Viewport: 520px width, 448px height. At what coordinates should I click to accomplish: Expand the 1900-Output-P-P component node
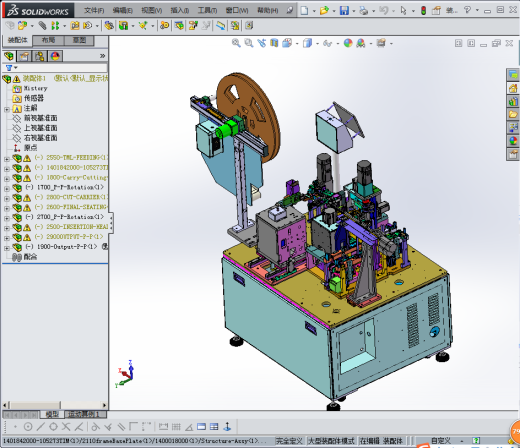[7, 248]
